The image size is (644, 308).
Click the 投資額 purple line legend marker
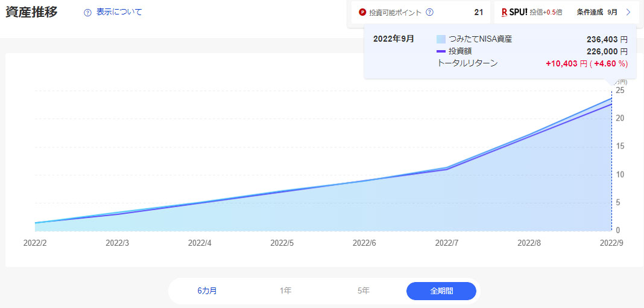pos(440,51)
